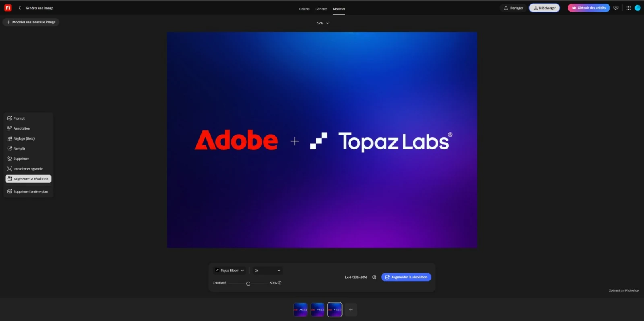Viewport: 644px width, 321px height.
Task: Click the dimensions icon beside LxH 4336x3016
Action: point(374,277)
